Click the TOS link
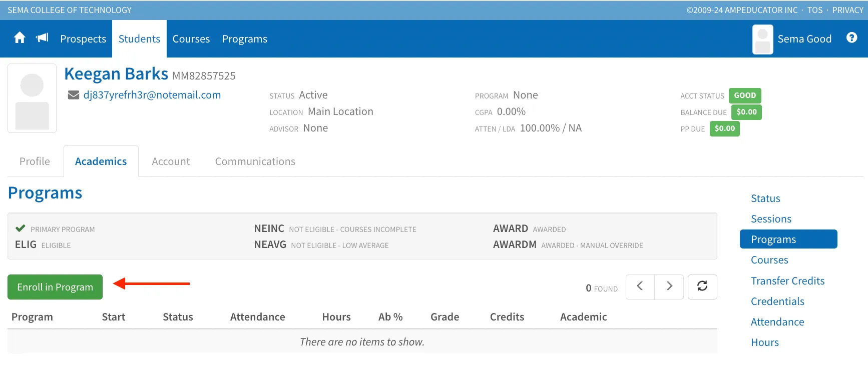The width and height of the screenshot is (868, 366). pos(815,10)
